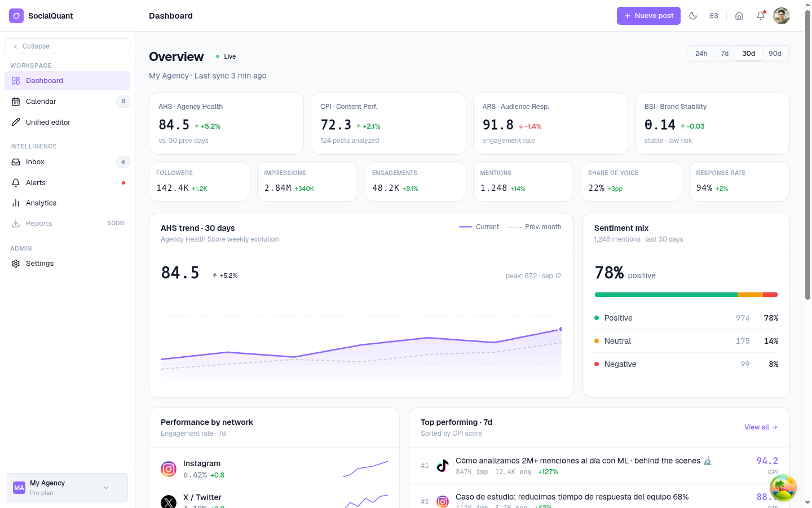Open the CPI Content Perf. card

click(389, 124)
